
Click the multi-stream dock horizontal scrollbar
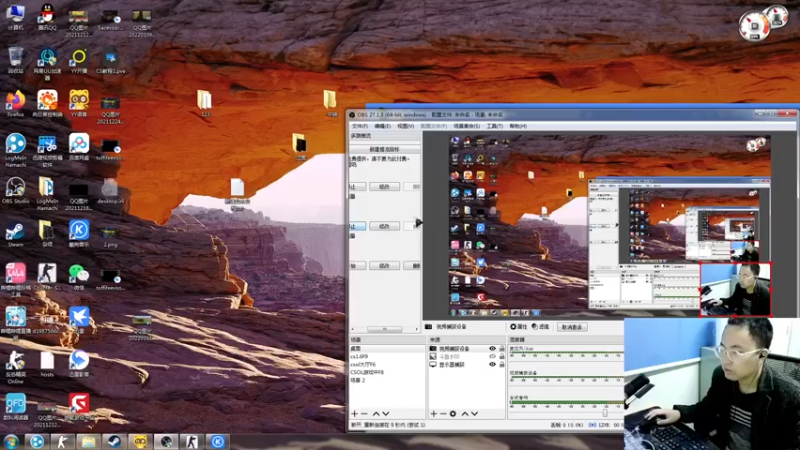385,329
